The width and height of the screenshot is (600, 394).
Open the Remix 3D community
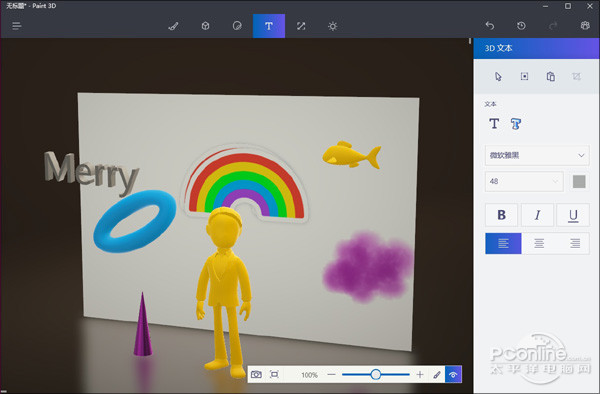(585, 26)
